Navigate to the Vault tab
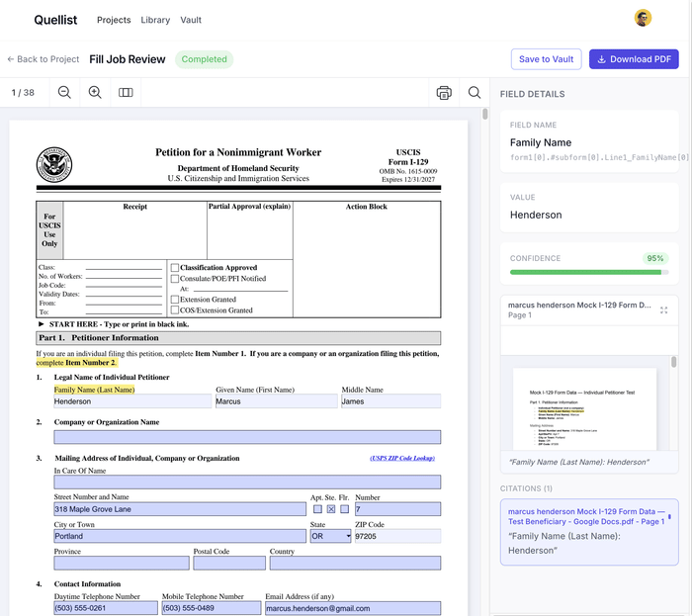The height and width of the screenshot is (616, 692). 191,20
